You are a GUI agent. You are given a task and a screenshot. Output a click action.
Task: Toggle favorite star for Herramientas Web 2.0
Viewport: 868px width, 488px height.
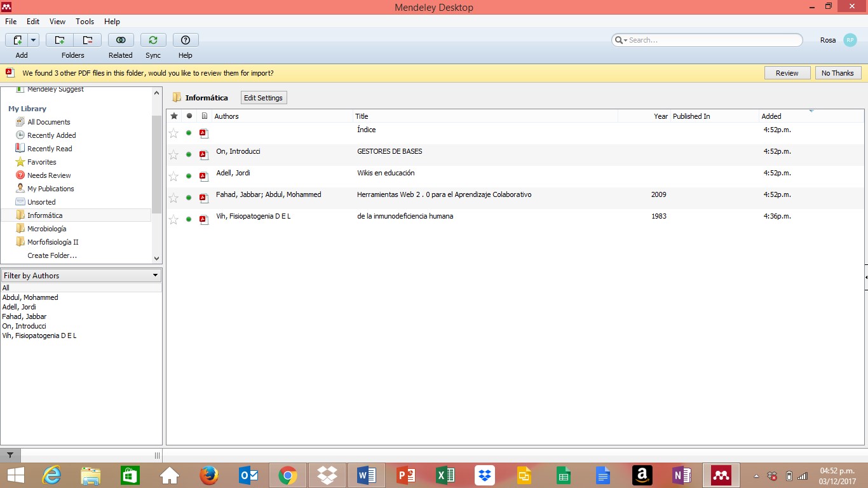(173, 198)
